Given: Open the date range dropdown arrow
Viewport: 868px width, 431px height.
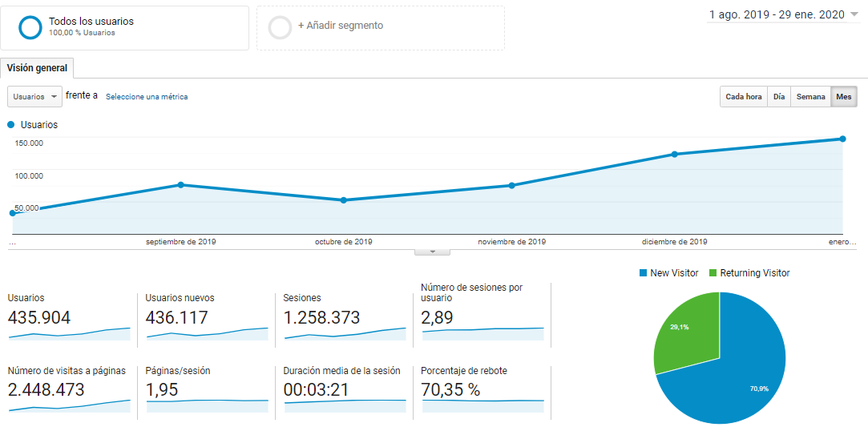Looking at the screenshot, I should click(853, 15).
